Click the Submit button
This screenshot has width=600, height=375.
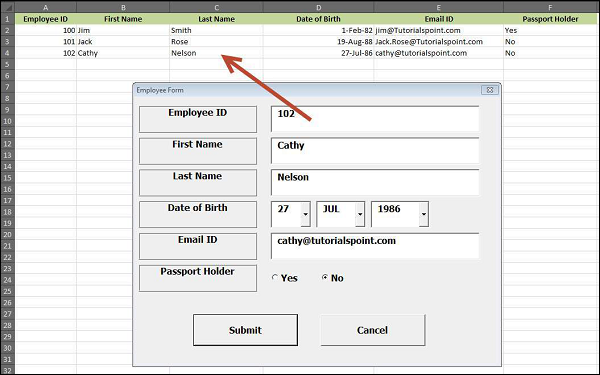click(x=245, y=330)
